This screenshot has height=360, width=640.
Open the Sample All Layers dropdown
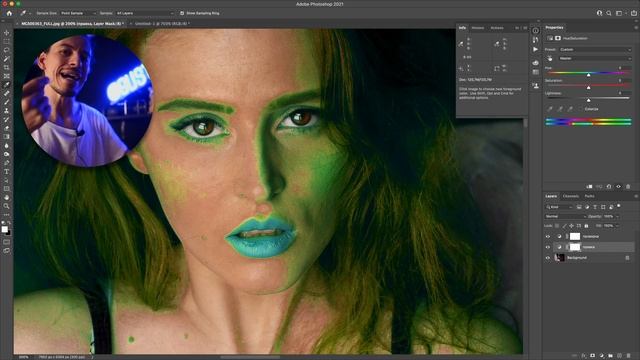[145, 13]
